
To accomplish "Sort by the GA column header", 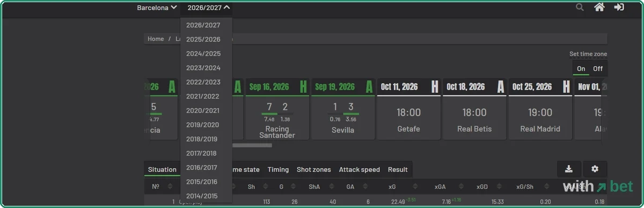I will (x=350, y=187).
